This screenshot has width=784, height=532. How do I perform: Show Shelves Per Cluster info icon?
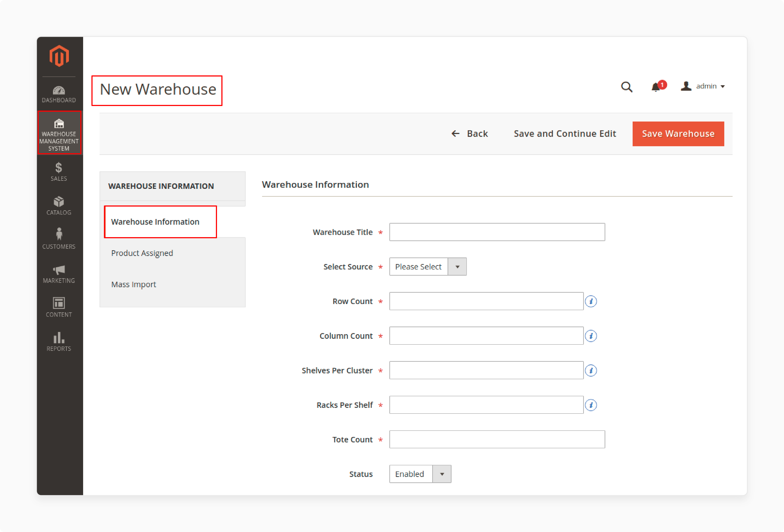(x=591, y=370)
